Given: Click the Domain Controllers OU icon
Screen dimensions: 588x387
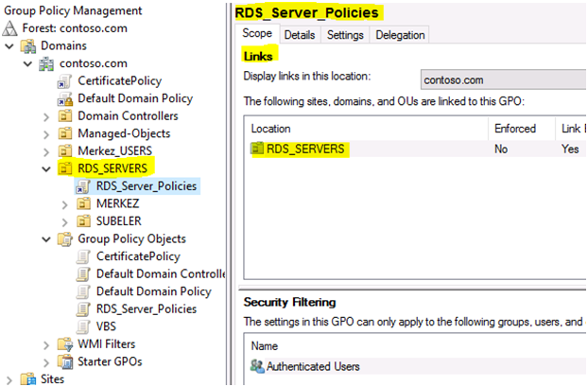Looking at the screenshot, I should click(x=65, y=116).
